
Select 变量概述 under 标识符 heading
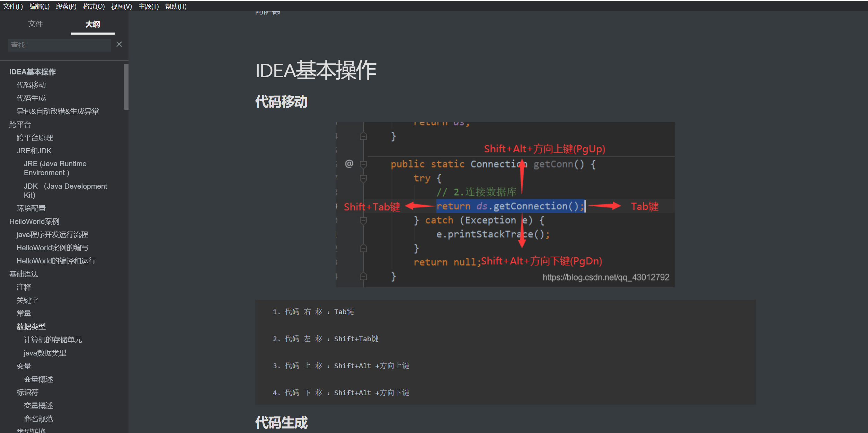38,406
